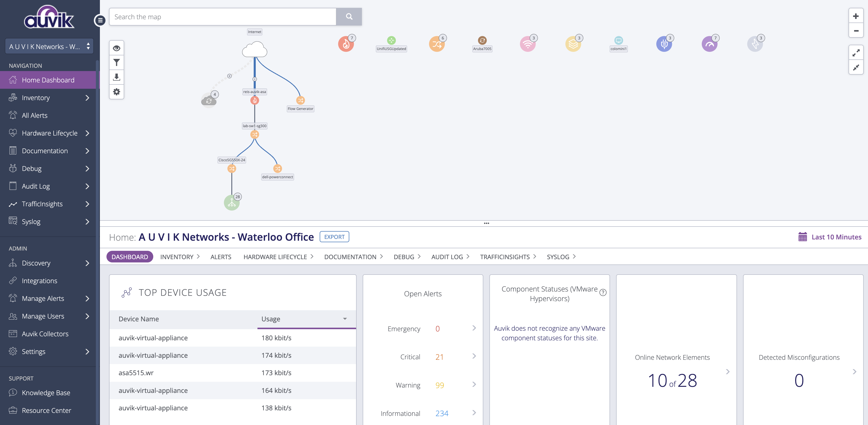This screenshot has width=868, height=425.
Task: Open the firewall device group with 7 devices
Action: click(x=346, y=44)
